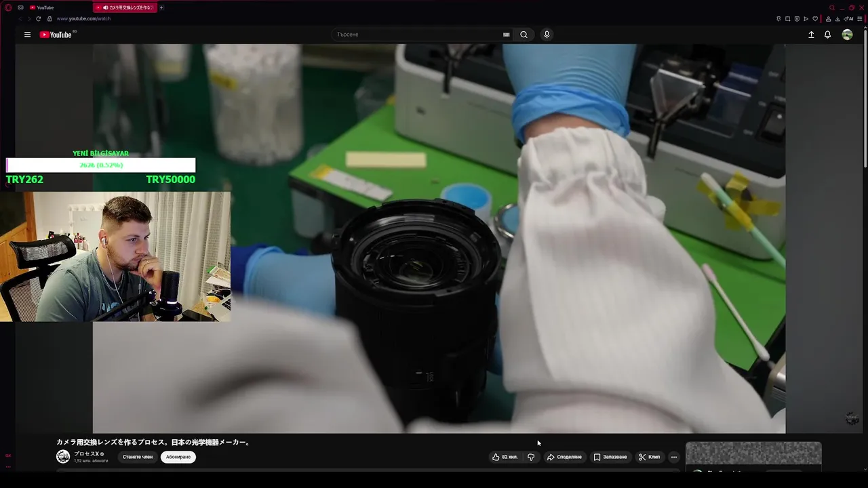Click the search magnifier button
Image resolution: width=868 pixels, height=488 pixels.
(x=524, y=35)
